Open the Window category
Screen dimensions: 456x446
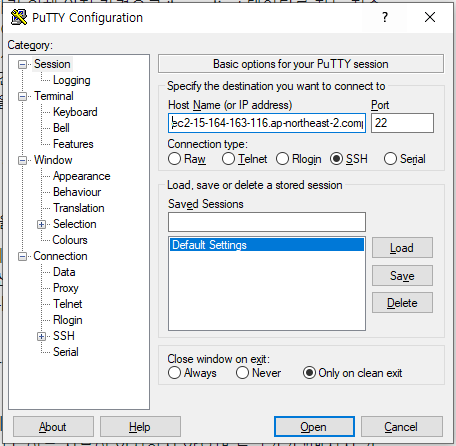click(53, 160)
